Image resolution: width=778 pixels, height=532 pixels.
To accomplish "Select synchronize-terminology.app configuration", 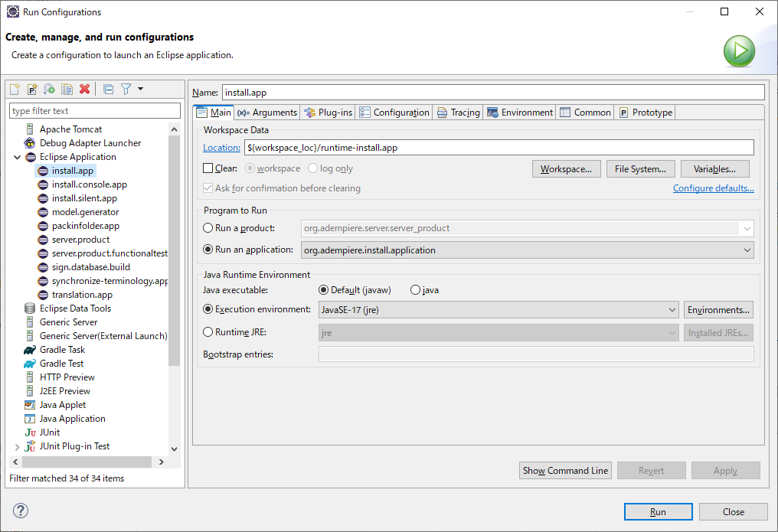I will pos(110,281).
